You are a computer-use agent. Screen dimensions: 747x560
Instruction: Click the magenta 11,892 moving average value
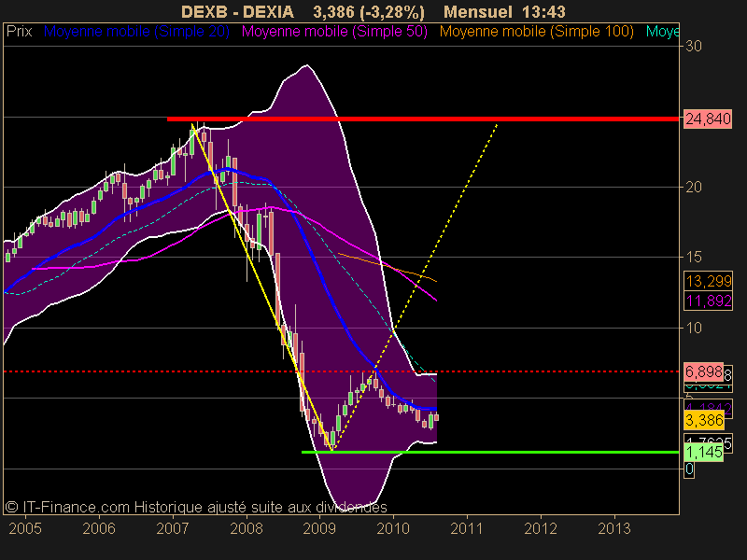[708, 301]
